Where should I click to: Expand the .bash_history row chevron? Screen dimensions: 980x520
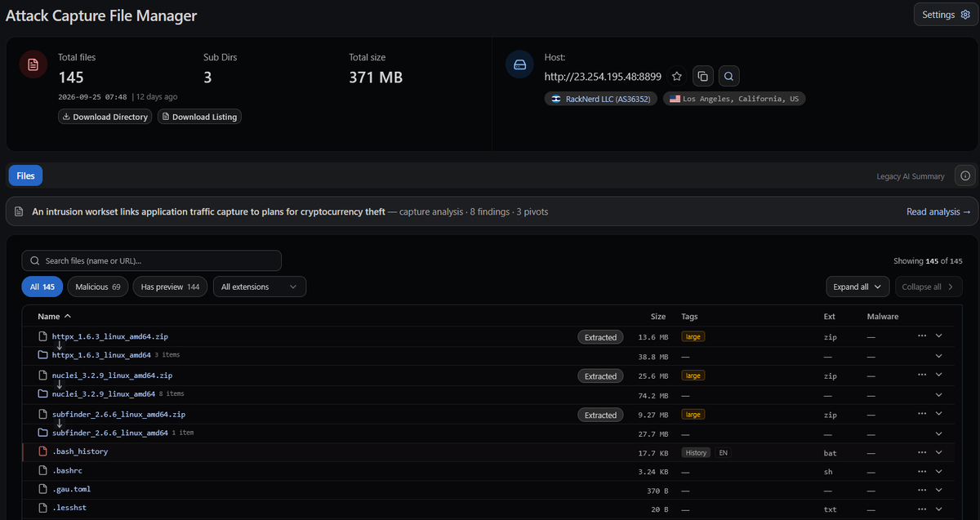point(939,452)
